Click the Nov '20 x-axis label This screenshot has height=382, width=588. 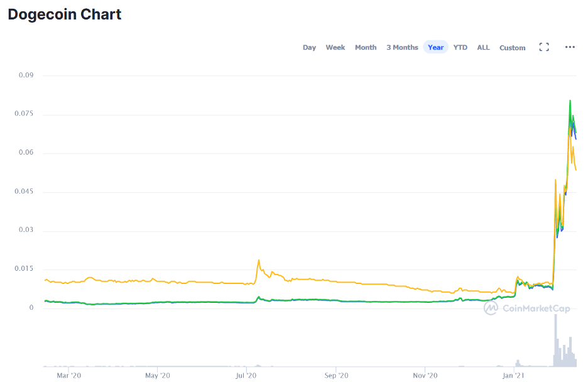pos(425,375)
